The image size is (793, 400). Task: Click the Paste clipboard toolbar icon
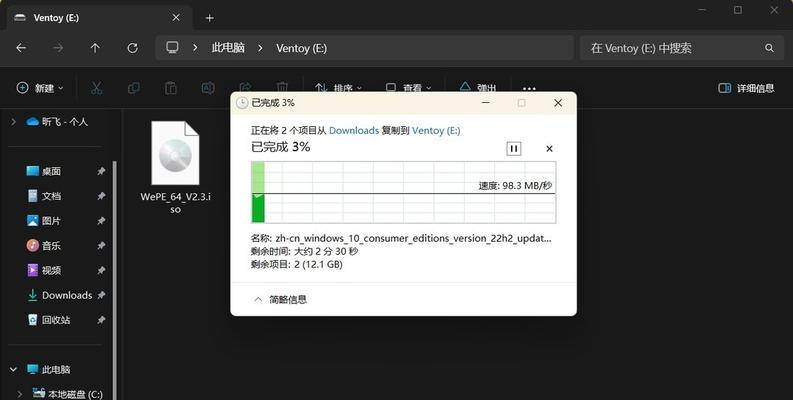(171, 88)
